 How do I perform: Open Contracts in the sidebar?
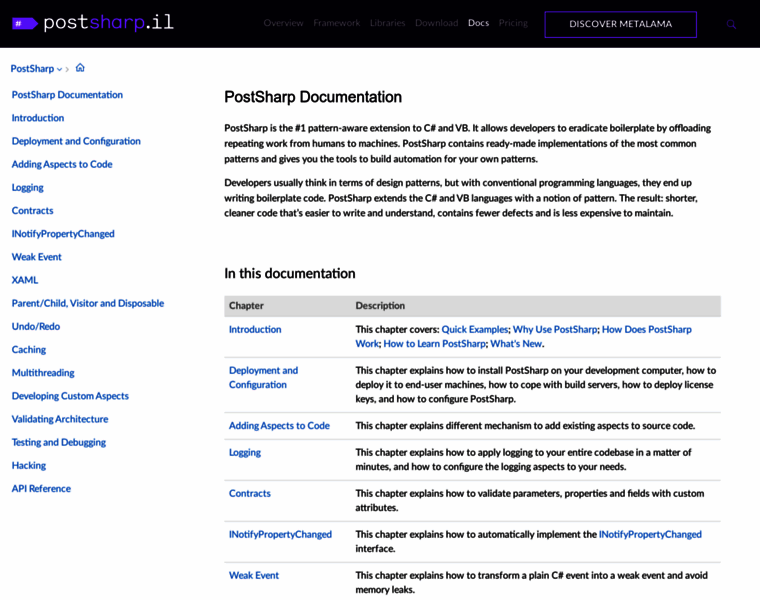pos(32,210)
